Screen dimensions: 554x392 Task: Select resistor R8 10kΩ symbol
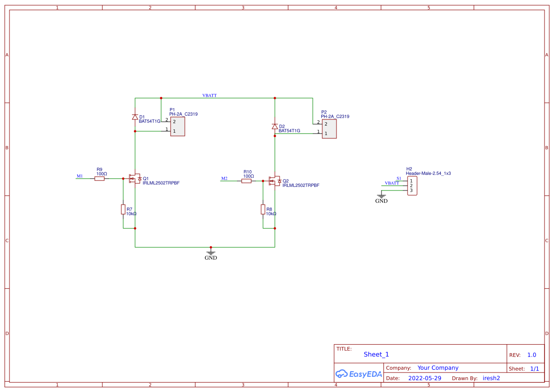pyautogui.click(x=263, y=210)
